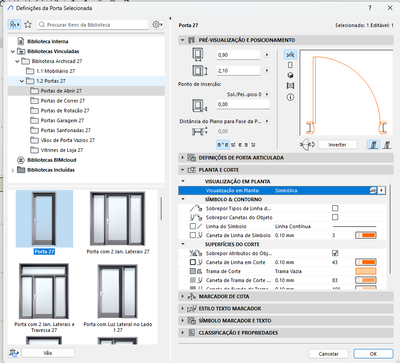Select the plan preview mode icon

coord(290,55)
